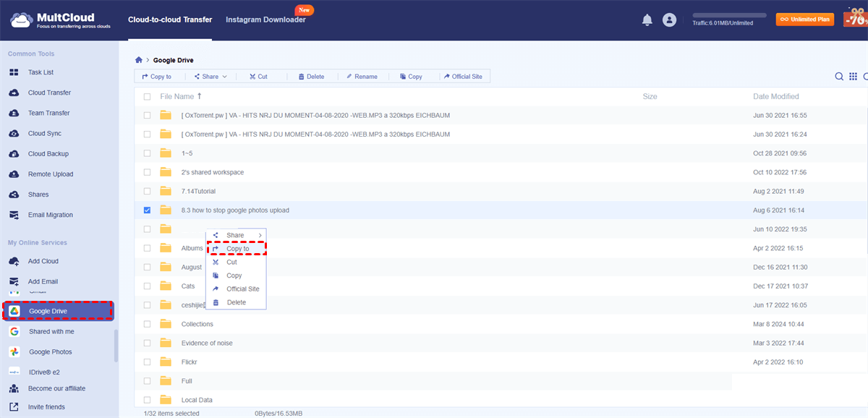Open Email Migration in sidebar
This screenshot has height=418, width=868.
click(51, 215)
